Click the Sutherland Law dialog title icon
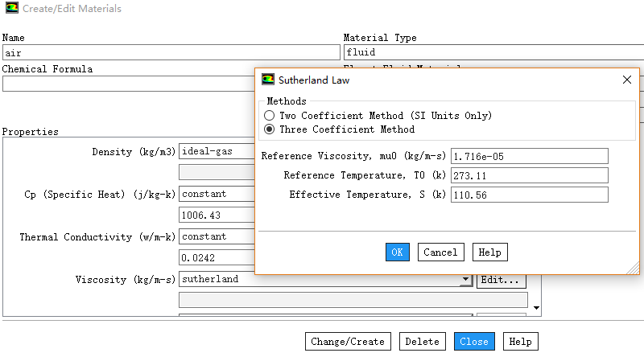Viewport: 644px width, 357px height. point(268,80)
